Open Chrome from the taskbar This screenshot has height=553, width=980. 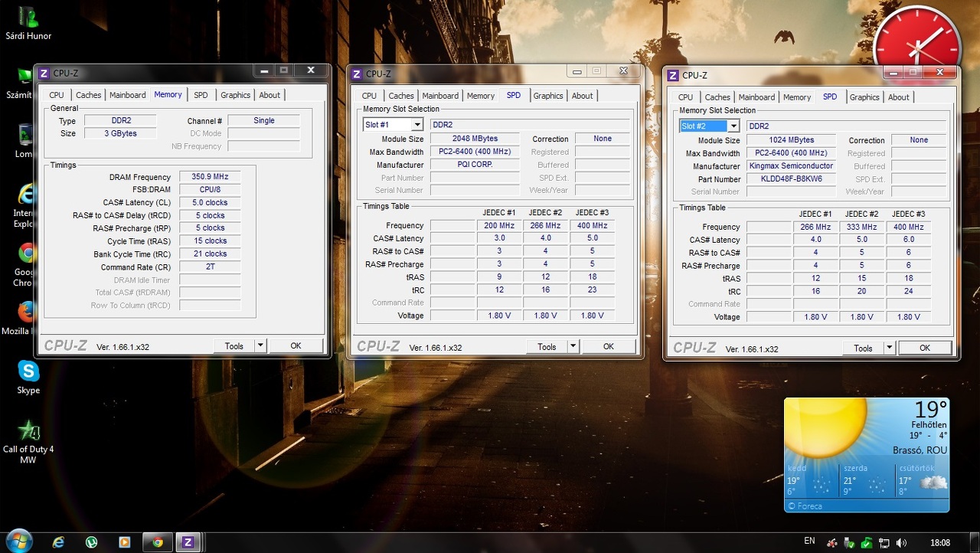coord(158,542)
